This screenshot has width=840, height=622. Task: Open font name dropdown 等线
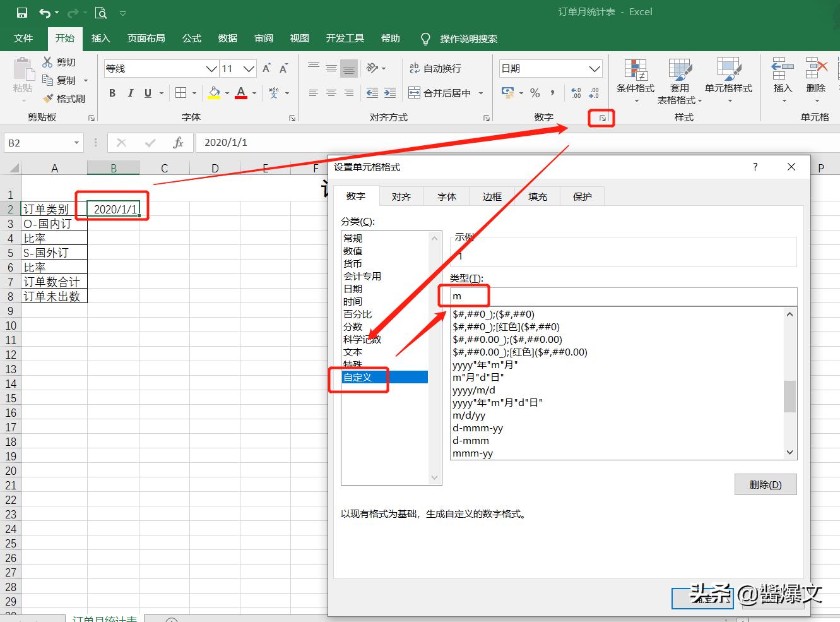211,68
